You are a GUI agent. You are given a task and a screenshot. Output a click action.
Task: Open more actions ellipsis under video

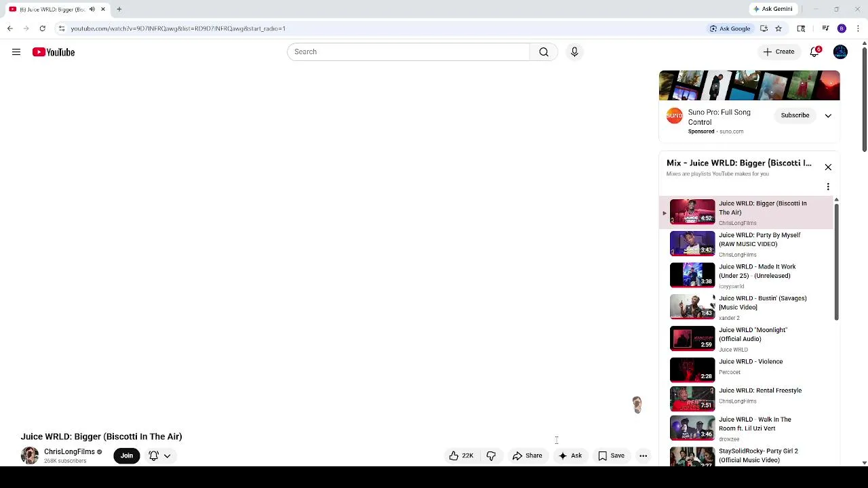pyautogui.click(x=643, y=456)
